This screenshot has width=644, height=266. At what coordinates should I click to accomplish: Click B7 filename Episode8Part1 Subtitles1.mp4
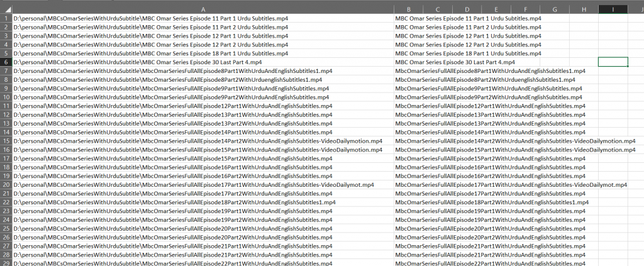[491, 71]
